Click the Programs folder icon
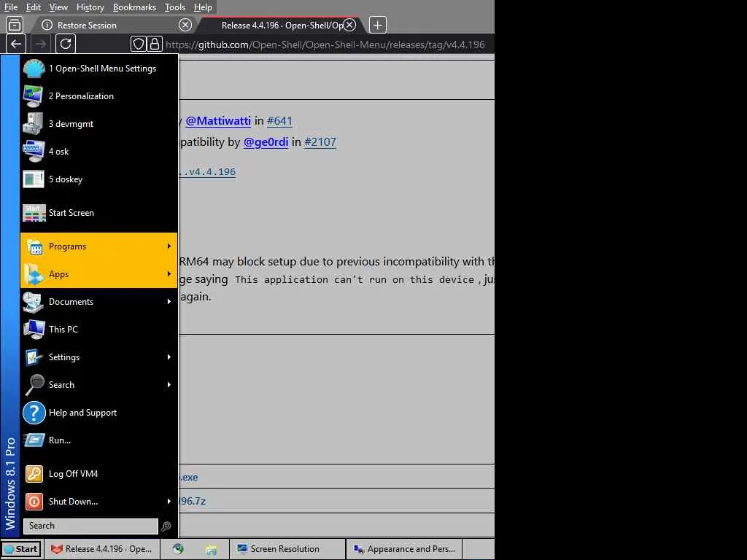The height and width of the screenshot is (560, 747). point(34,246)
